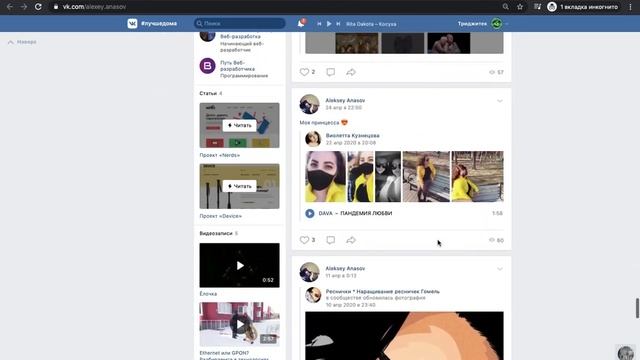Click the page vertical scrollbar thumb
Viewport: 640px width, 360px height.
click(x=637, y=308)
